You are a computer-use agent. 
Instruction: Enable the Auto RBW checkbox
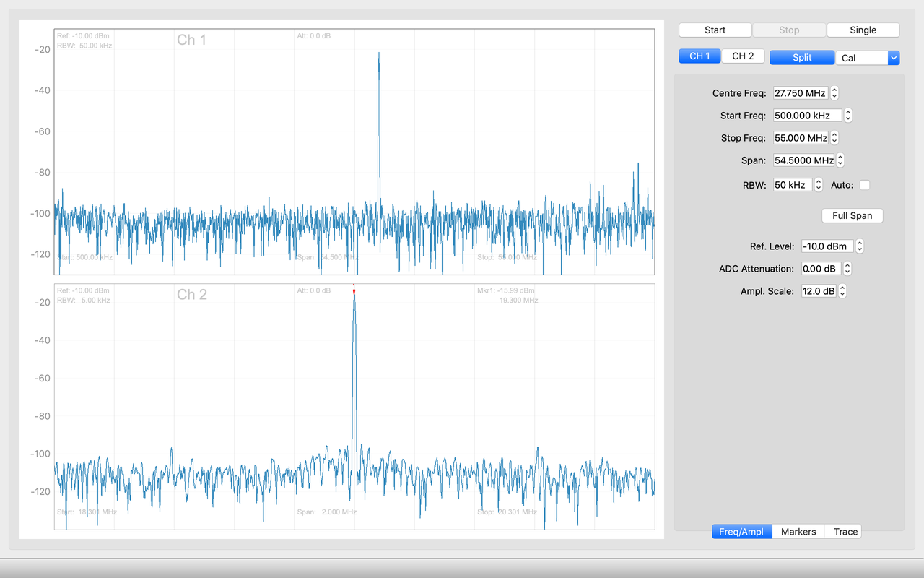(865, 185)
